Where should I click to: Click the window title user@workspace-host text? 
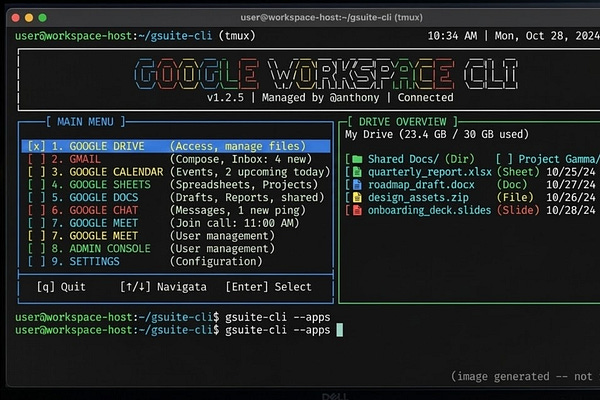click(331, 18)
